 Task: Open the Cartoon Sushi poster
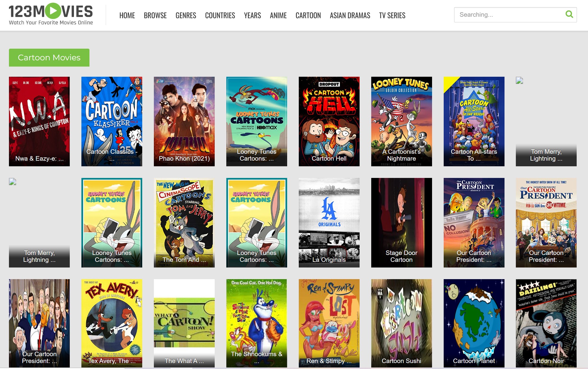[x=402, y=323]
